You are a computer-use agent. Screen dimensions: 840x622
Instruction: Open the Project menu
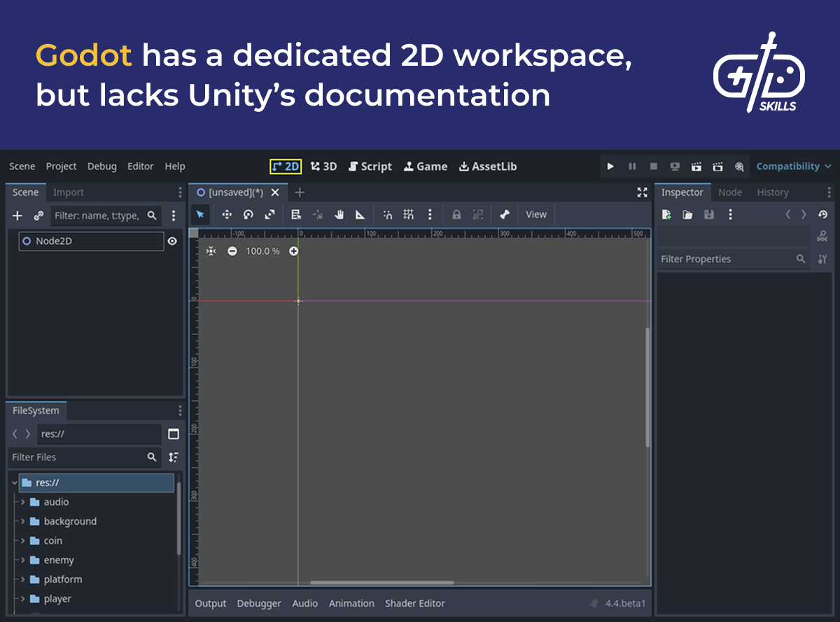point(61,167)
